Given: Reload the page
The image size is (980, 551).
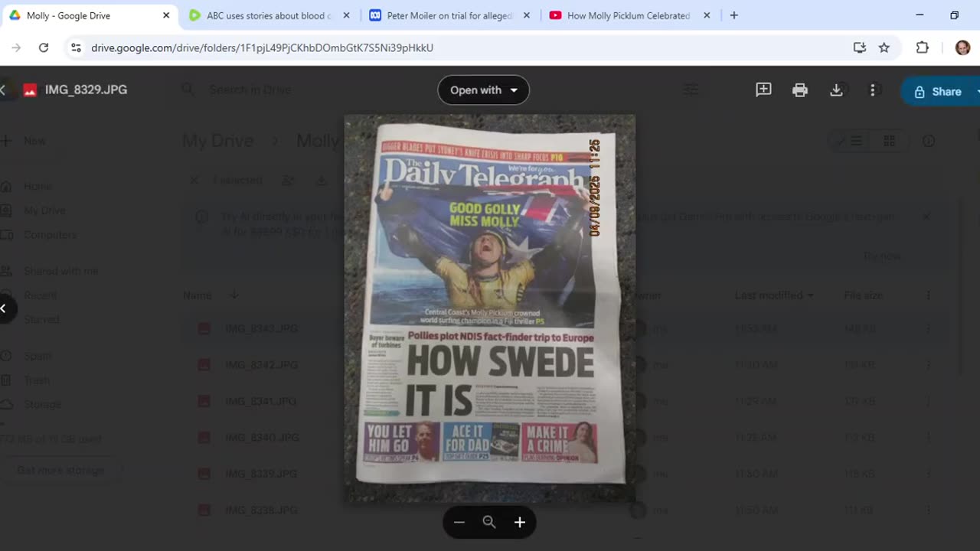Looking at the screenshot, I should (44, 47).
